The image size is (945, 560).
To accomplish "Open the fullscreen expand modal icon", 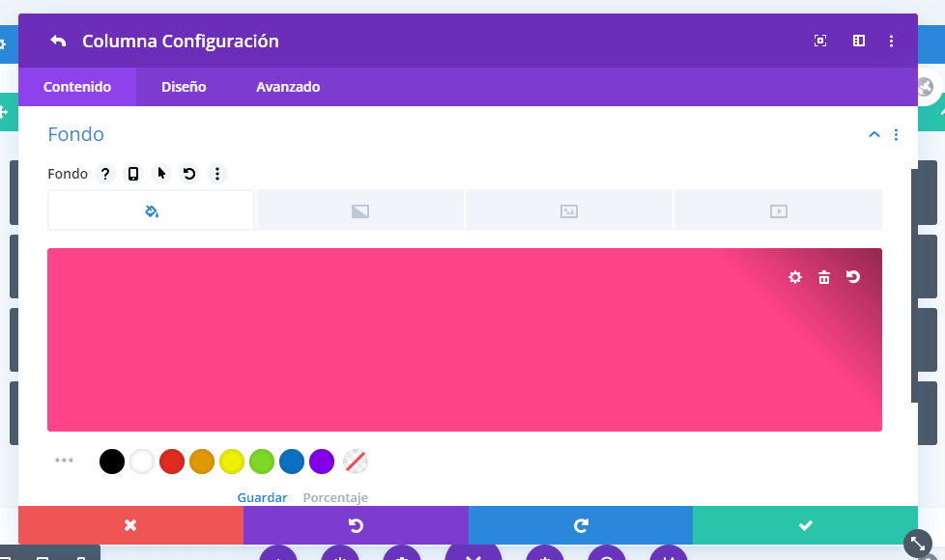I will [820, 41].
